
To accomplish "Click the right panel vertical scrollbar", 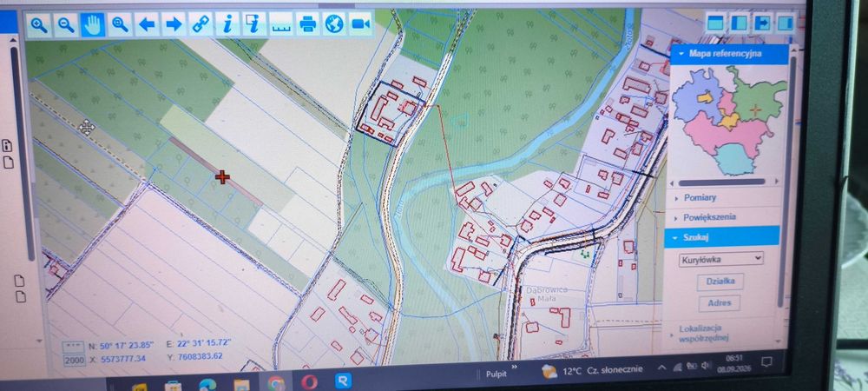I will [x=786, y=182].
